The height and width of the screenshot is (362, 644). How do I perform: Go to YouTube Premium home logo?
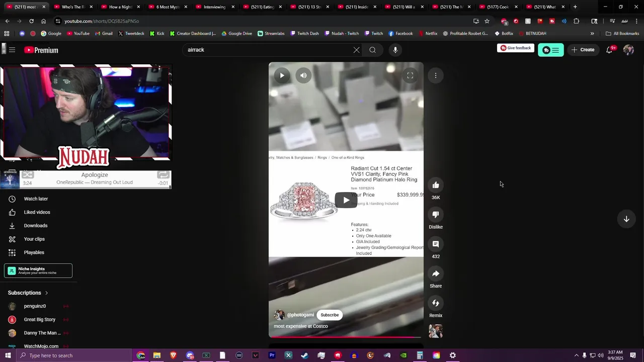point(41,50)
